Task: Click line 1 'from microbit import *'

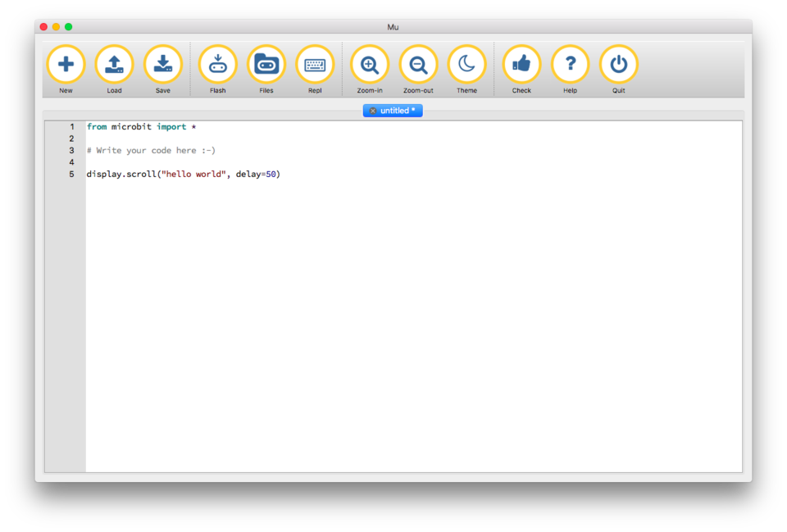Action: point(142,127)
